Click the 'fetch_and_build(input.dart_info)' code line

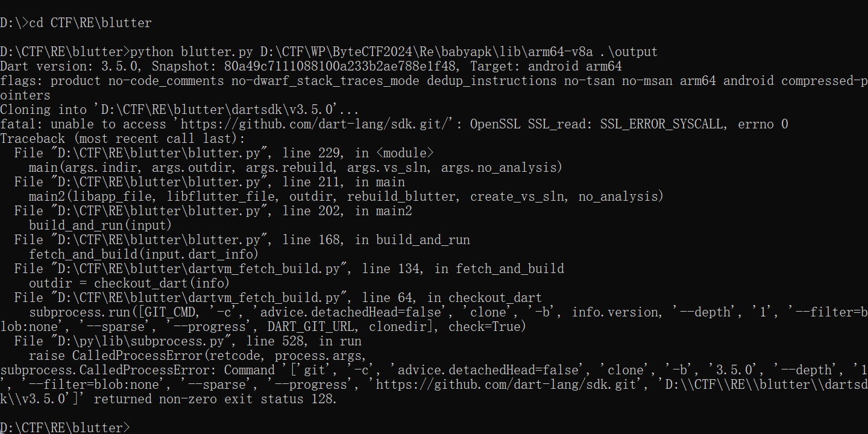[143, 254]
